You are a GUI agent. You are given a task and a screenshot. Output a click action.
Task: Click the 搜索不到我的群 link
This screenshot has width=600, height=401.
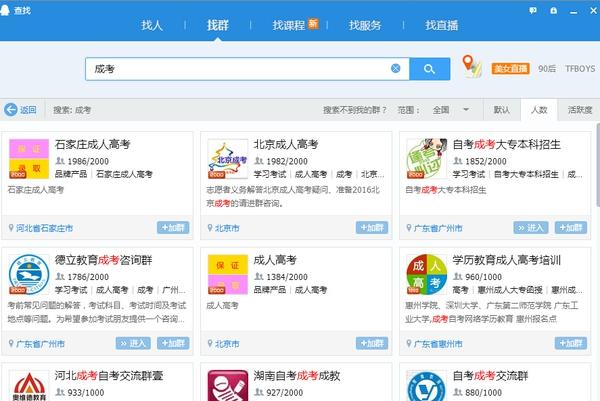(x=355, y=110)
